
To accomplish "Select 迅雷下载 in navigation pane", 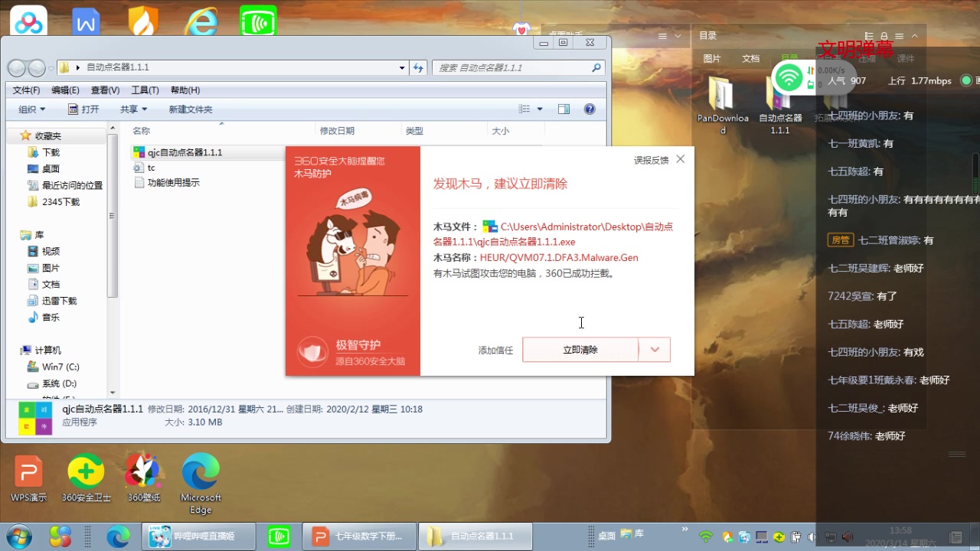I will tap(59, 301).
